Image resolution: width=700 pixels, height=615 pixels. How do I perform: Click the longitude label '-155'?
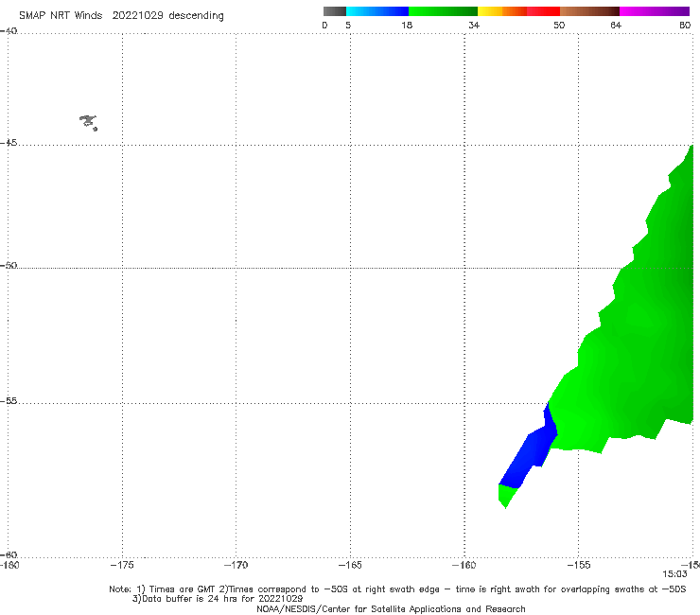pos(579,565)
